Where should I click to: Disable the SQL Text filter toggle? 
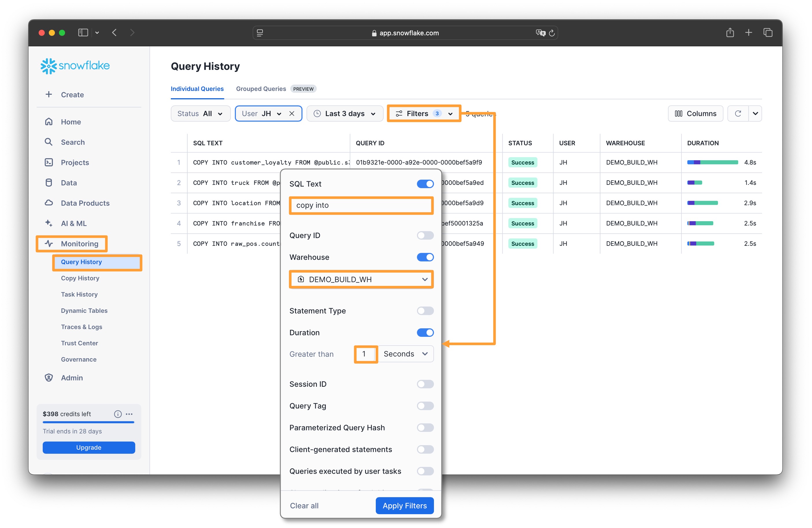coord(425,184)
